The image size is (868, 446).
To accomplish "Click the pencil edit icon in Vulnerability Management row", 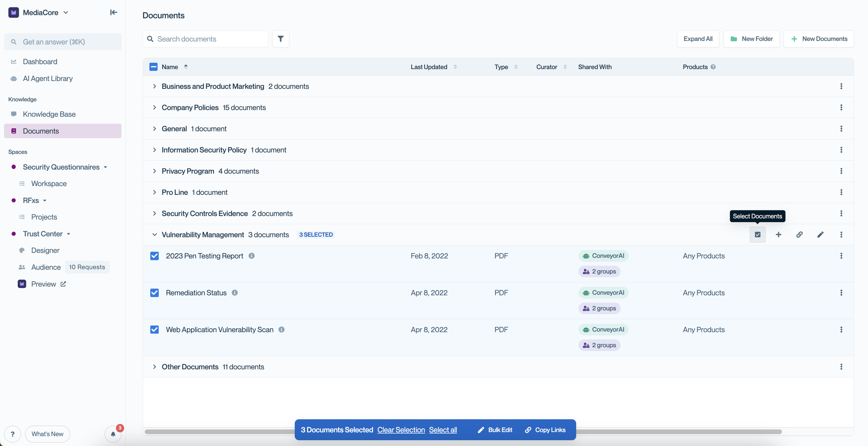I will 820,235.
